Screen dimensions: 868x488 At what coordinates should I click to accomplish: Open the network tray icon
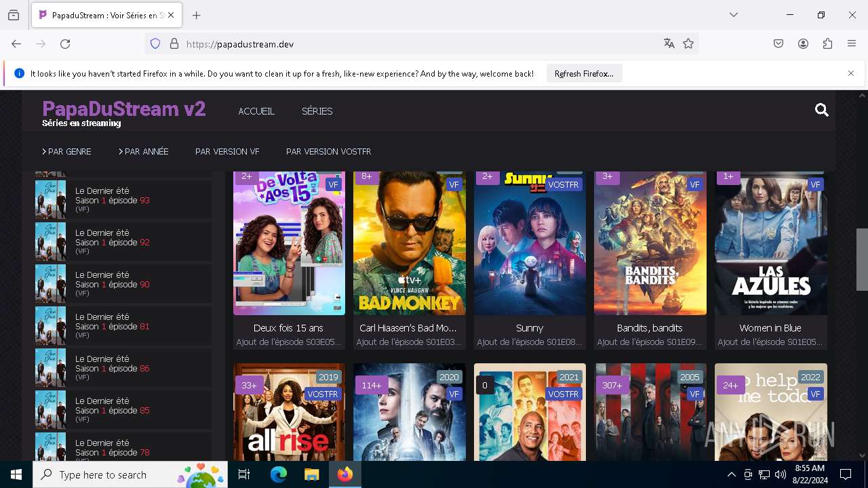tap(764, 474)
